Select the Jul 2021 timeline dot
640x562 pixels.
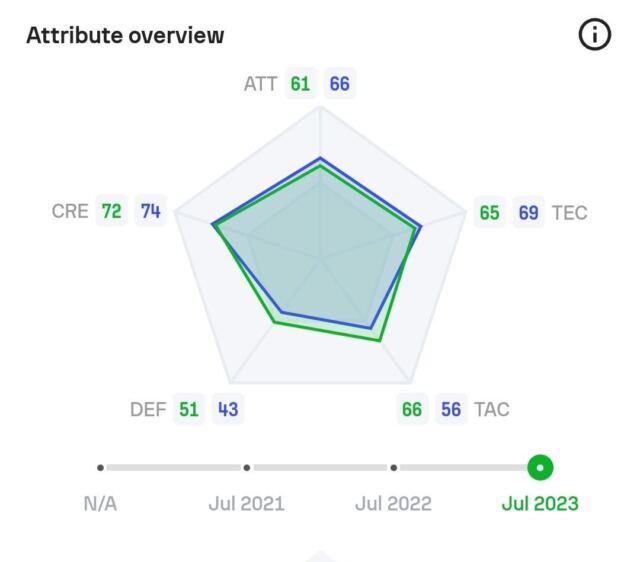247,468
